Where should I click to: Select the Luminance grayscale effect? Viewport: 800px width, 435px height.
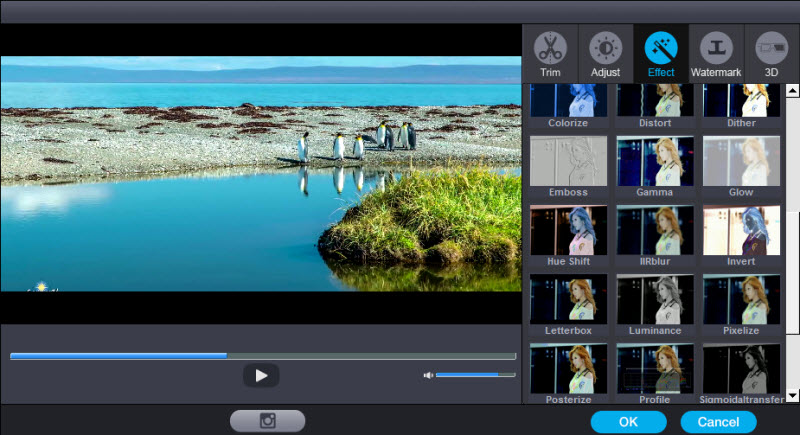[x=655, y=299]
